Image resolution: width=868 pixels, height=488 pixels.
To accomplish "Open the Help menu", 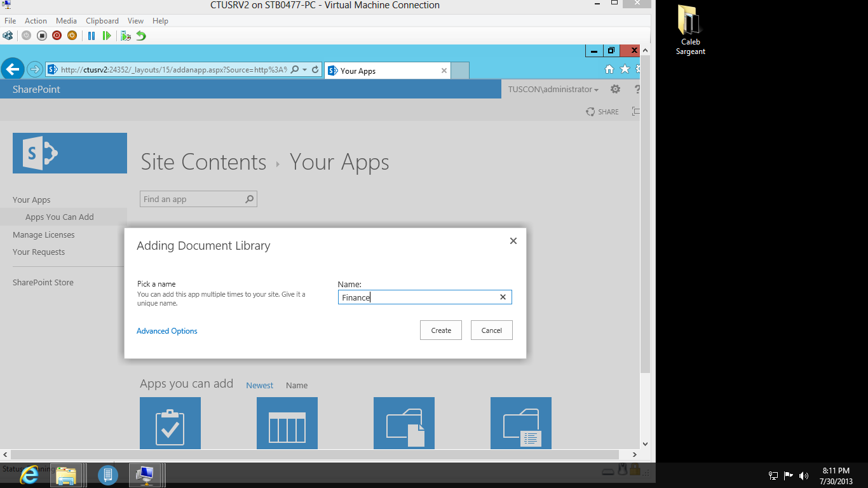I will tap(160, 21).
